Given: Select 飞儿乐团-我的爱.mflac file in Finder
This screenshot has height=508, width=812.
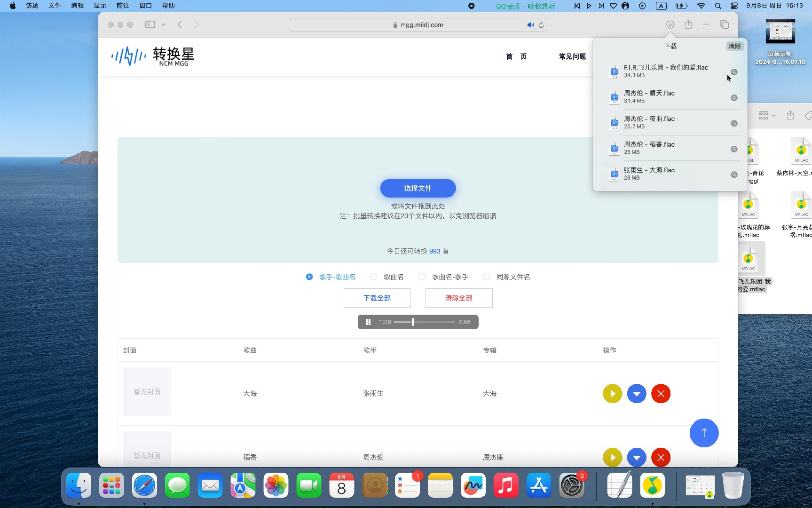Looking at the screenshot, I should [x=752, y=268].
